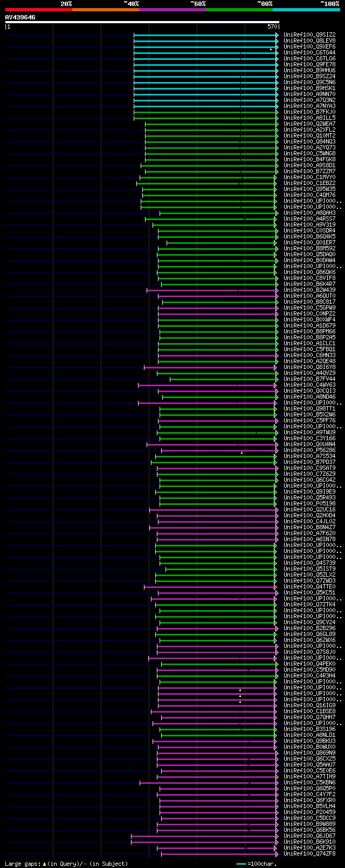345x868 pixels.
Task: Select hit UniRef100_Q16IG9
Action: 309,706
